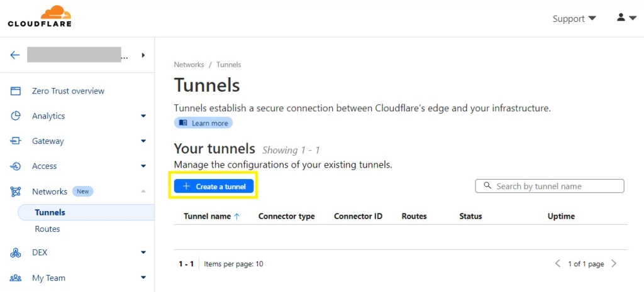Expand the Gateway menu section
644x292 pixels.
(143, 141)
